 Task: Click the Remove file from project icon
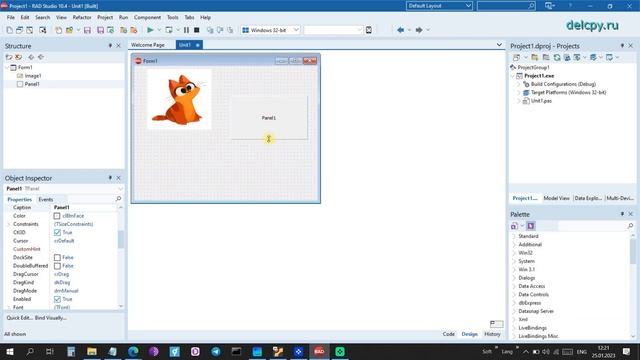click(133, 30)
